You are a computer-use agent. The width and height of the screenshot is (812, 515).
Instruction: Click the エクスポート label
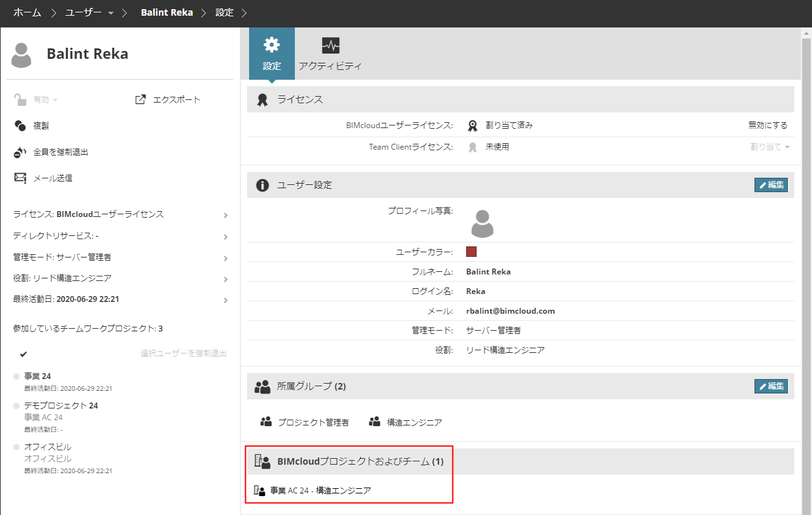(x=177, y=100)
